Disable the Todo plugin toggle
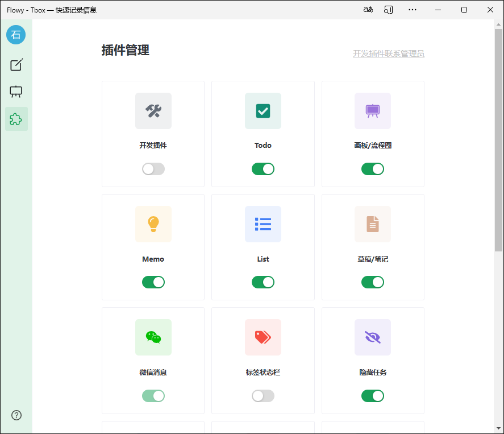Viewport: 504px width, 434px height. pyautogui.click(x=263, y=169)
